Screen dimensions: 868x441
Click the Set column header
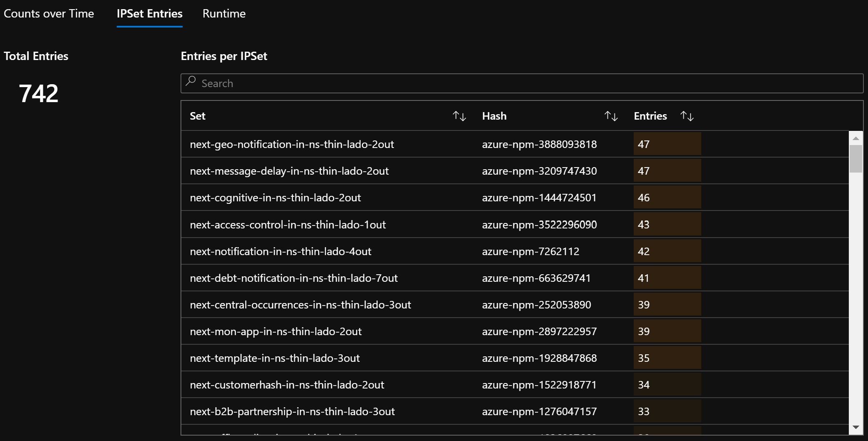pos(198,116)
